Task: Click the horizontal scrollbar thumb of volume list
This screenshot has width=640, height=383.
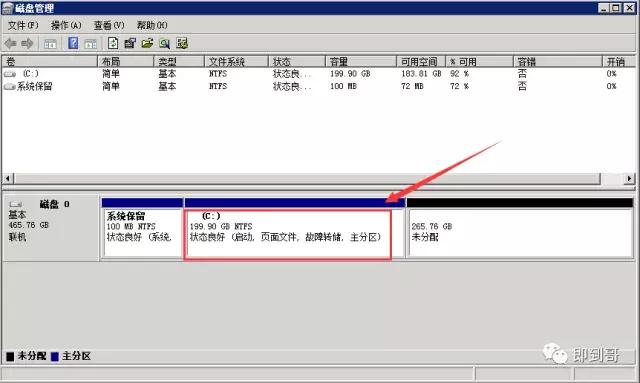Action: pos(307,178)
